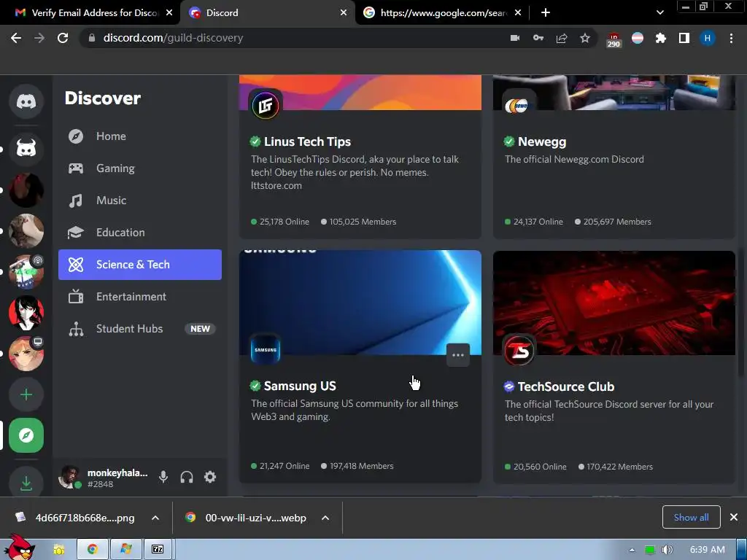
Task: Open the H profile avatar
Action: (708, 38)
